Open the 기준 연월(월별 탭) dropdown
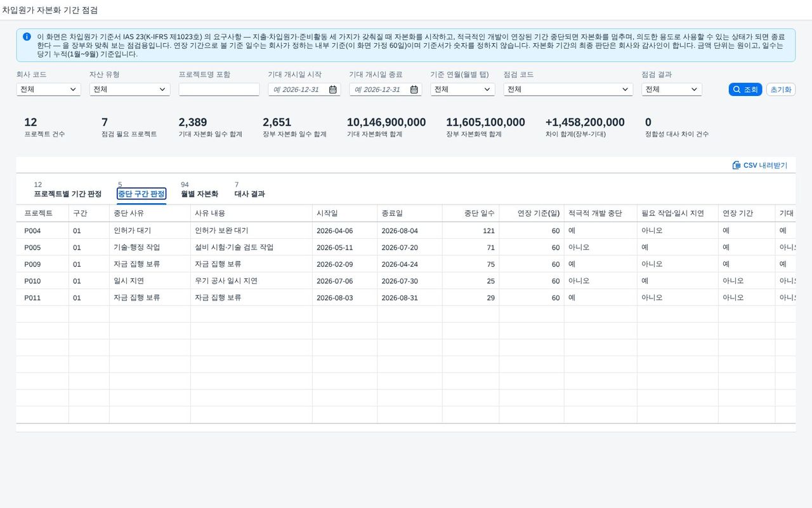812x508 pixels. pyautogui.click(x=462, y=90)
